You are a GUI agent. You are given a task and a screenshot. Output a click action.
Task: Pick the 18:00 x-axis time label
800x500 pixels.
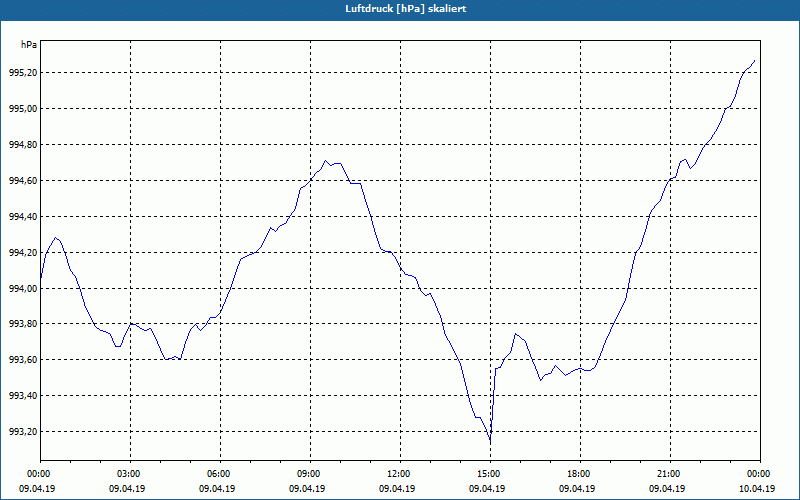click(578, 474)
